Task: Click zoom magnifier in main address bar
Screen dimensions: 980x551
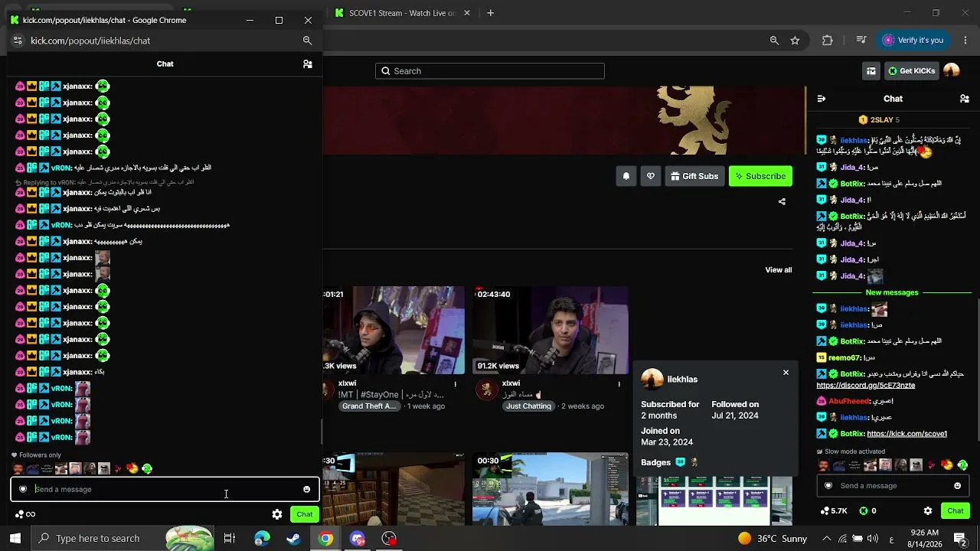Action: coord(774,41)
